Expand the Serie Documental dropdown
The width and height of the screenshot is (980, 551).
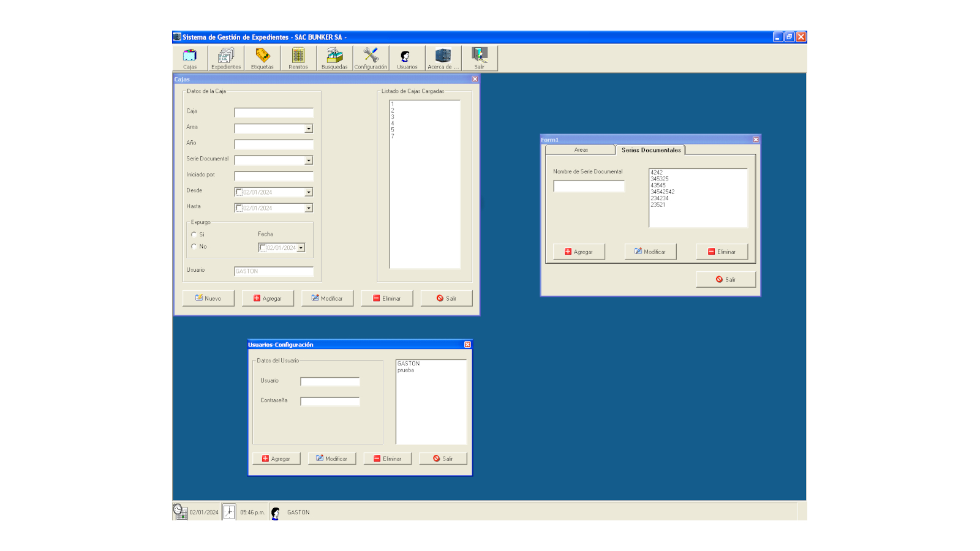(x=309, y=160)
